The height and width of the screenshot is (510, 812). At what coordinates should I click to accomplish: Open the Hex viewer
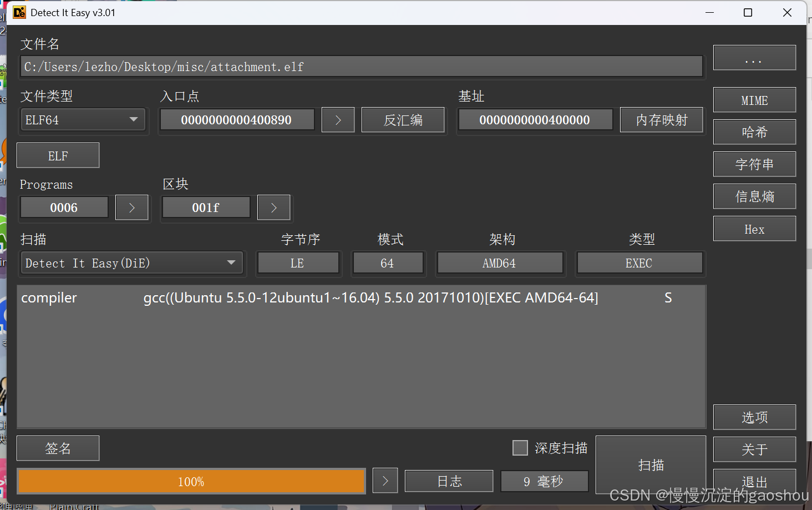click(x=754, y=229)
